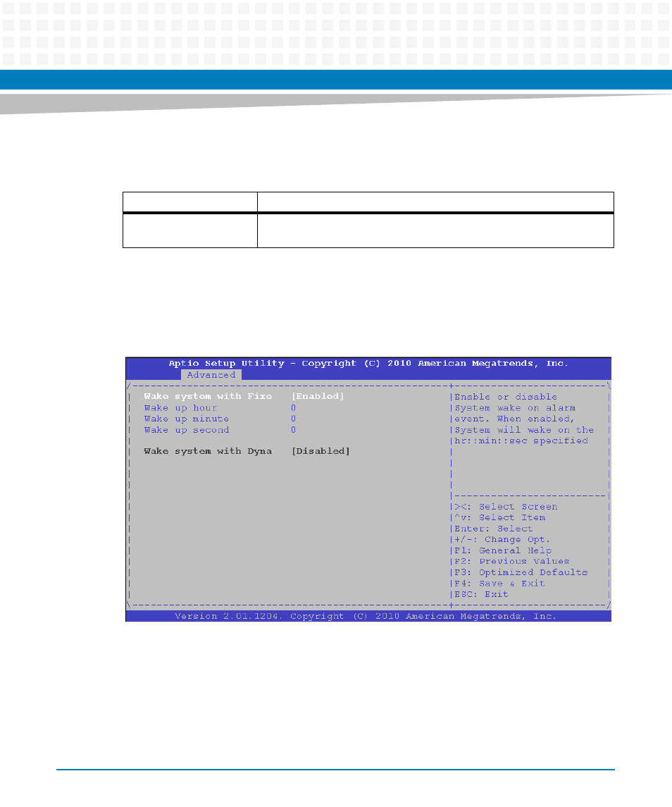The height and width of the screenshot is (807, 672).
Task: Select the Advanced tab
Action: (x=211, y=375)
